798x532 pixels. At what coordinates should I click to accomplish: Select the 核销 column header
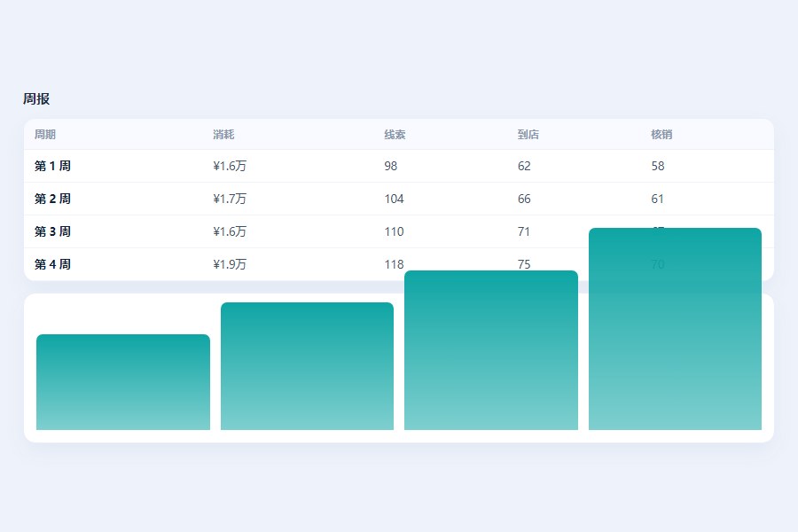click(661, 135)
